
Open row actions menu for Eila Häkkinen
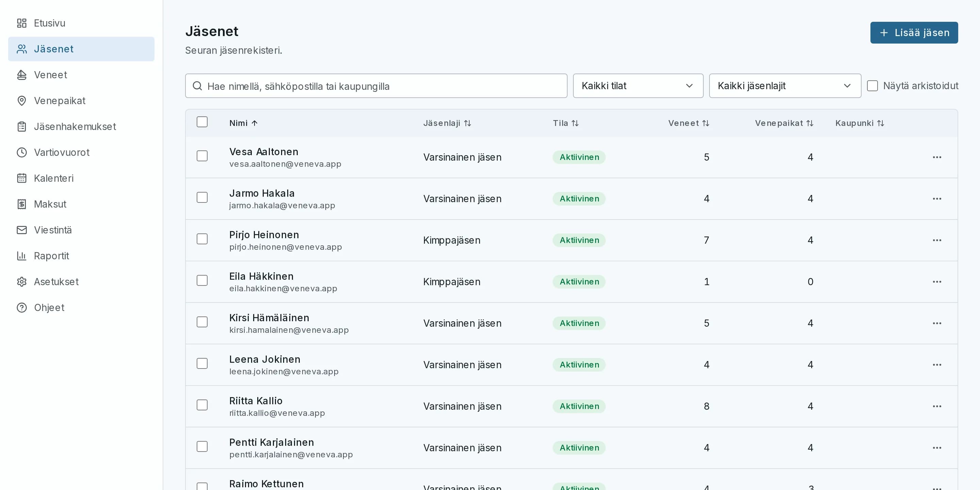(x=937, y=281)
